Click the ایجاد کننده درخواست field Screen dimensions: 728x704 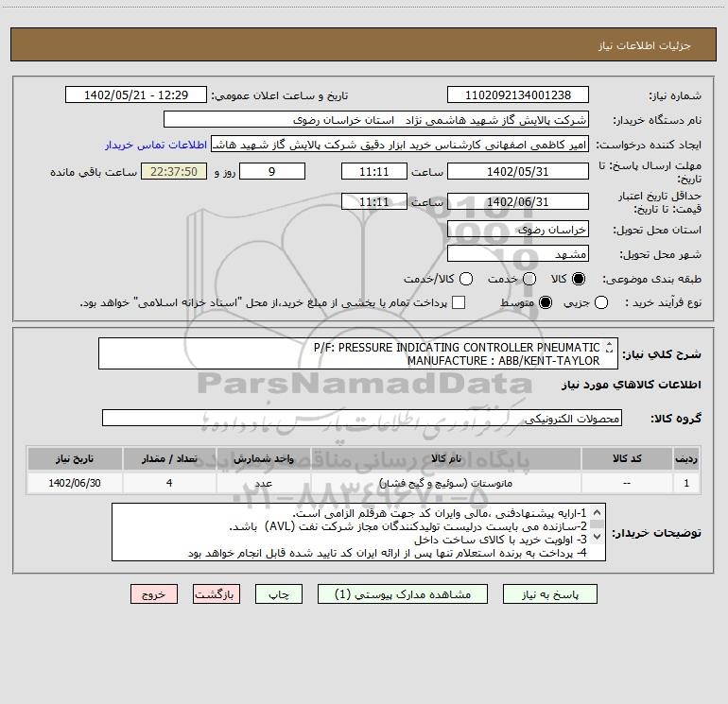400,145
